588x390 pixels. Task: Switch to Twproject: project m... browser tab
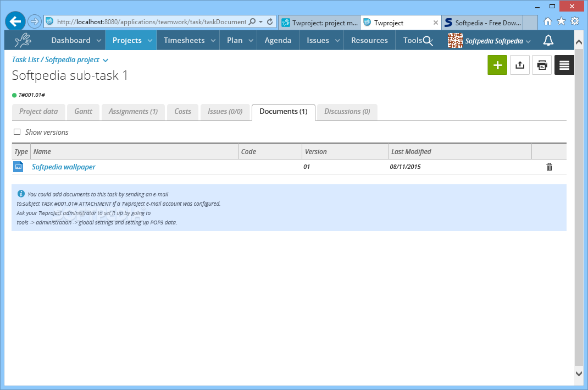click(319, 23)
